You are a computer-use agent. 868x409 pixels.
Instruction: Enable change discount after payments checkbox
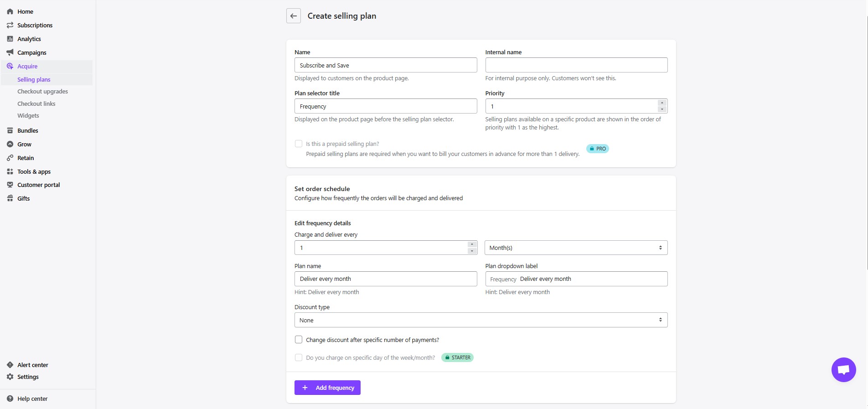tap(299, 340)
